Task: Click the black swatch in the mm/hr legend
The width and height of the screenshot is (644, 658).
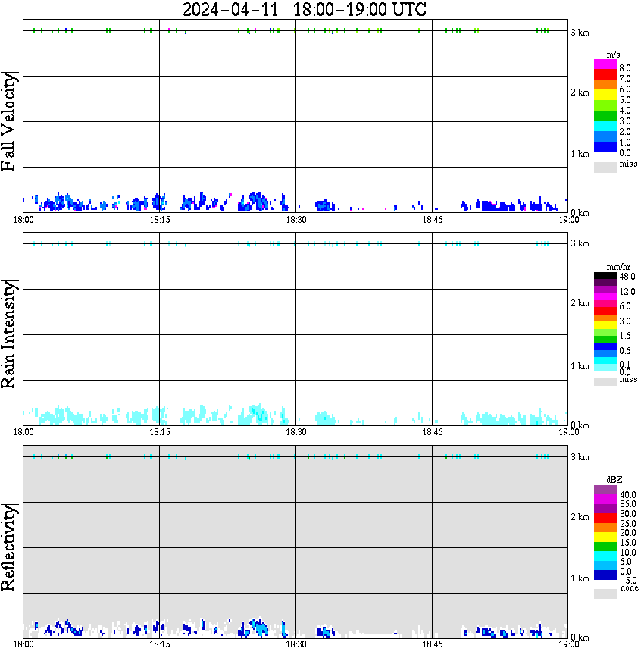Action: click(x=605, y=276)
